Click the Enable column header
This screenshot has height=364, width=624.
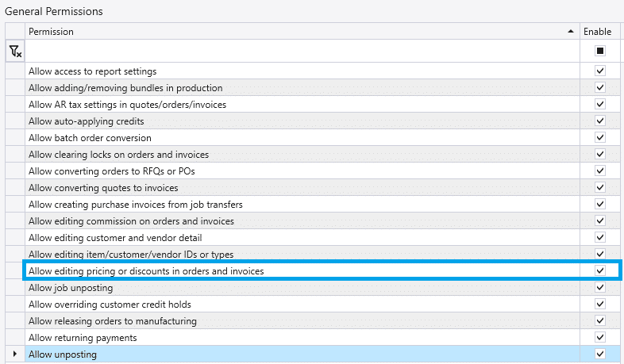pyautogui.click(x=598, y=32)
